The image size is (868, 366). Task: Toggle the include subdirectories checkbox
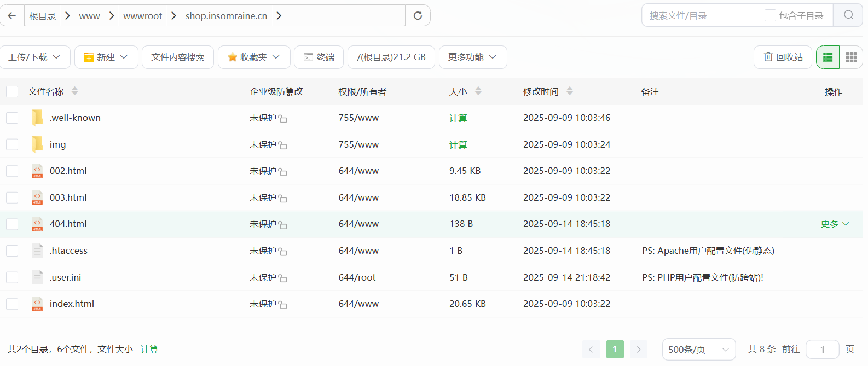pos(769,15)
